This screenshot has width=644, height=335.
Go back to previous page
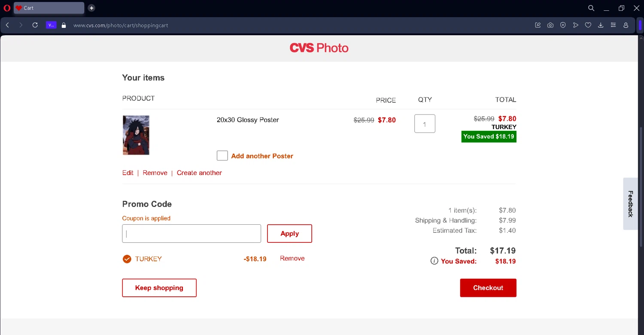7,25
